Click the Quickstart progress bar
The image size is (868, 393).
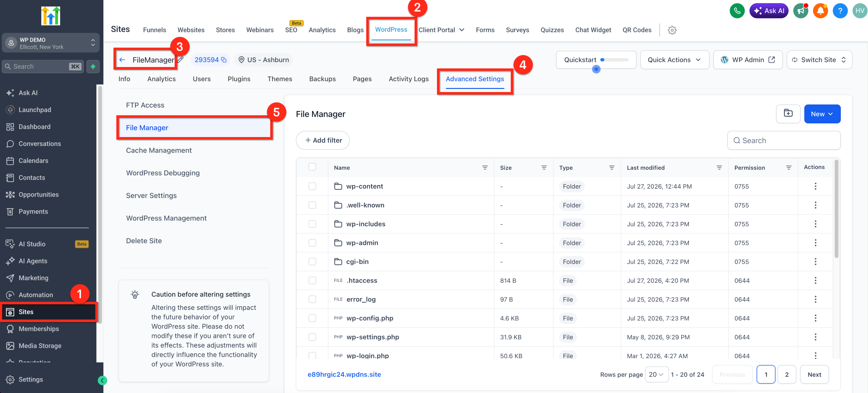tap(614, 60)
